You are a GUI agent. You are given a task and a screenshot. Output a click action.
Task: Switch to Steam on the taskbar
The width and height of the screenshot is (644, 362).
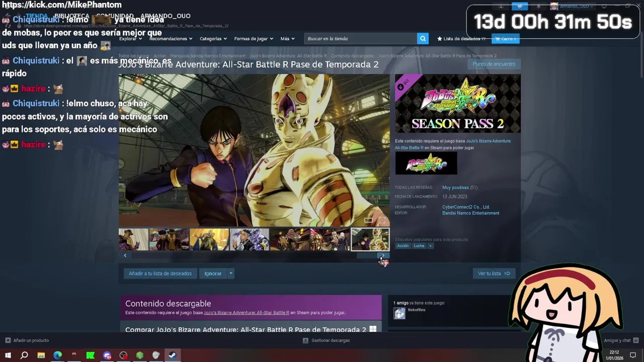(x=172, y=355)
